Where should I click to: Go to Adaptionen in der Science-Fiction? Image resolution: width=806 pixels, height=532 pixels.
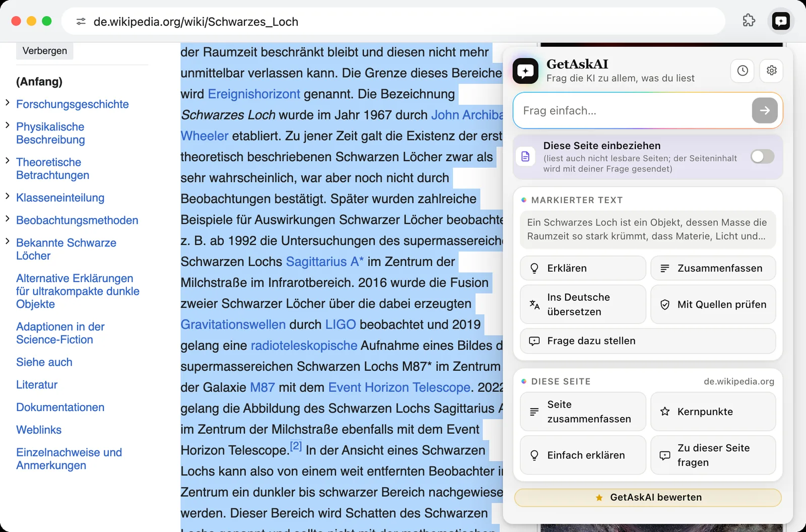point(60,333)
